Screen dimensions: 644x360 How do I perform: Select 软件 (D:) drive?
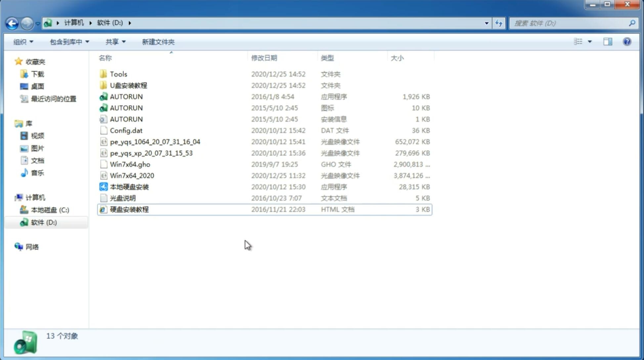point(43,222)
